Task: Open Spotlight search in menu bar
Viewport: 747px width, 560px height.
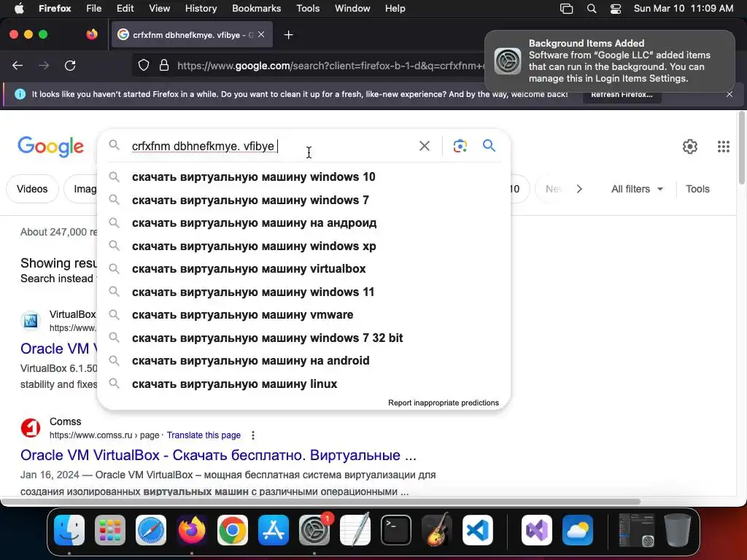Action: click(x=592, y=9)
